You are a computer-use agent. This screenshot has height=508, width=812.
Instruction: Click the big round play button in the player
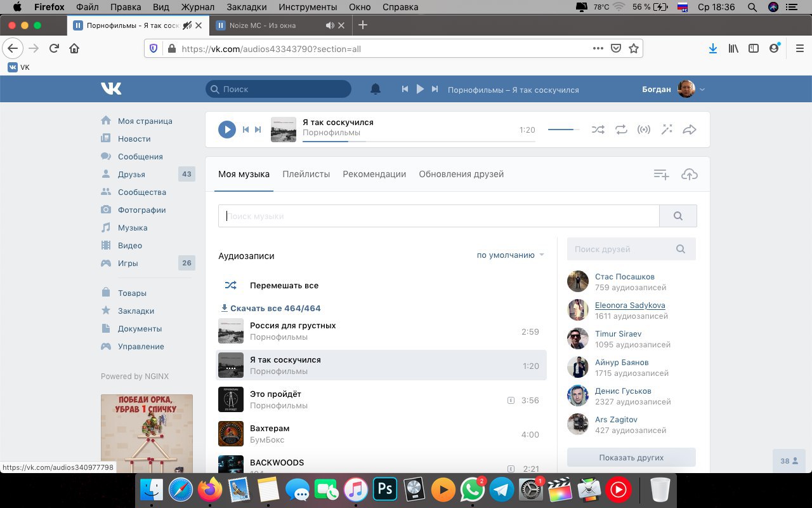[227, 130]
